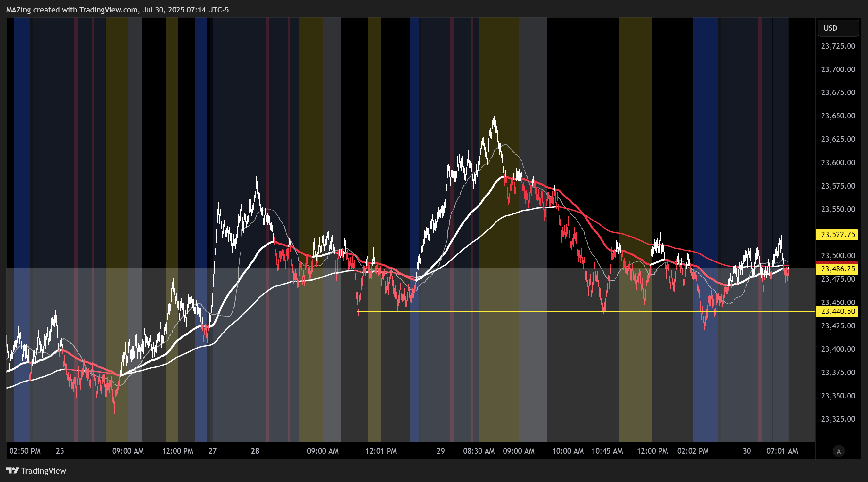Click the 23,675.00 price axis label
The height and width of the screenshot is (482, 868).
[838, 92]
